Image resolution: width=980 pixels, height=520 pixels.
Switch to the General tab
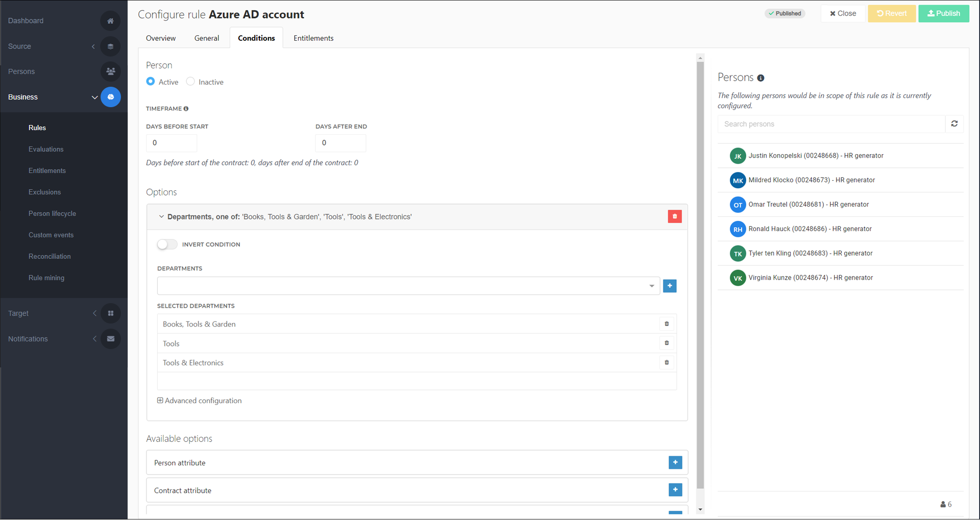click(207, 38)
